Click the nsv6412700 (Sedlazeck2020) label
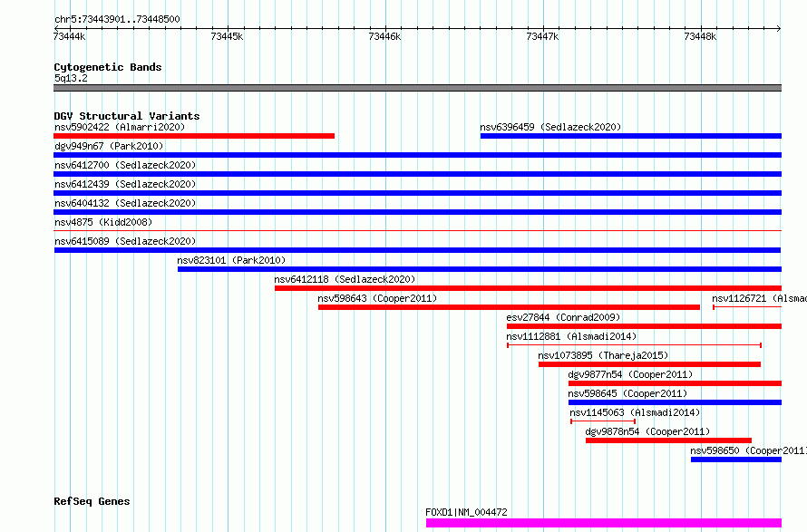The image size is (807, 532). coord(125,165)
